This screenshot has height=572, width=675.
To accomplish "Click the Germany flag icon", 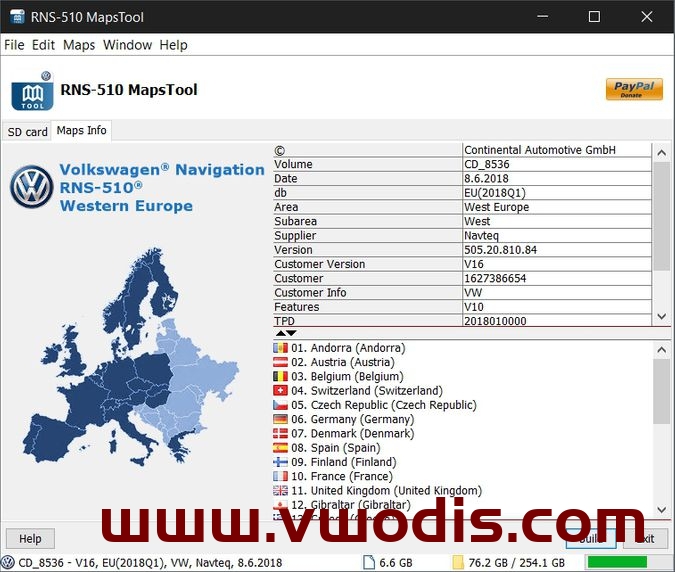I will point(280,419).
